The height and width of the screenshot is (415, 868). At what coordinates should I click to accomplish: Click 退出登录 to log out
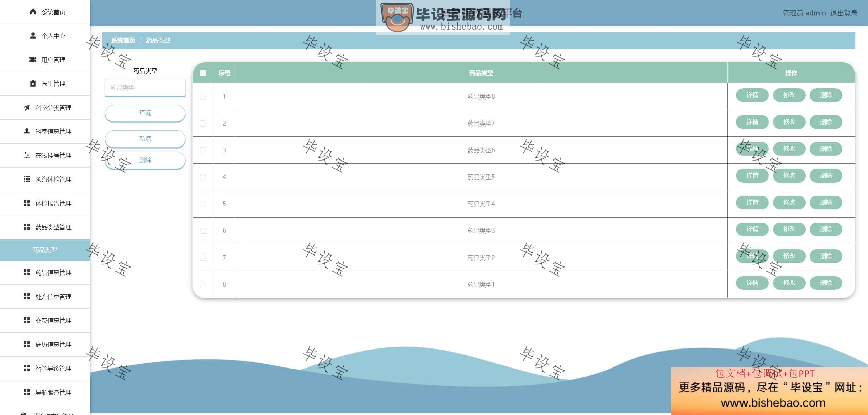coord(844,13)
